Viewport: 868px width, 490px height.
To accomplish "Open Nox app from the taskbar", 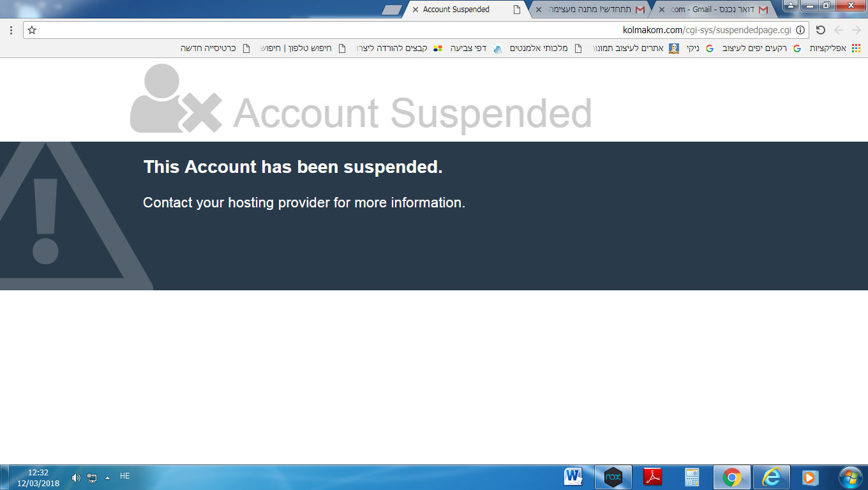I will pos(613,477).
